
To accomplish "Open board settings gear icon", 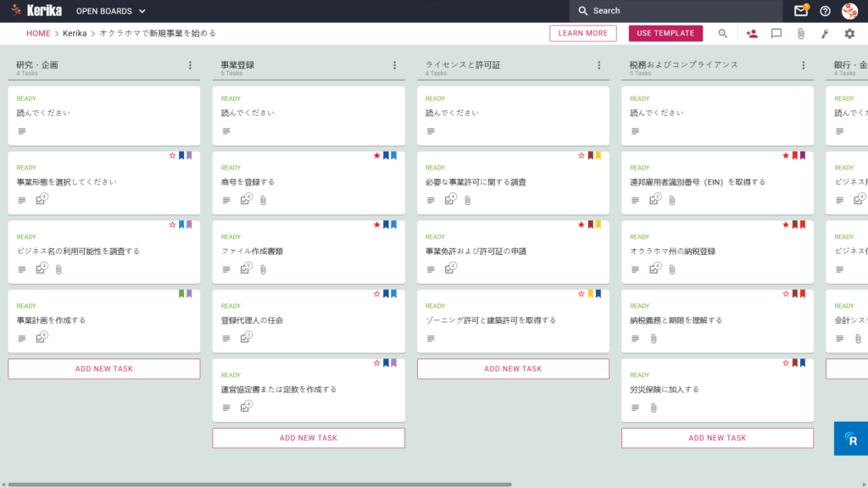I will tap(849, 34).
